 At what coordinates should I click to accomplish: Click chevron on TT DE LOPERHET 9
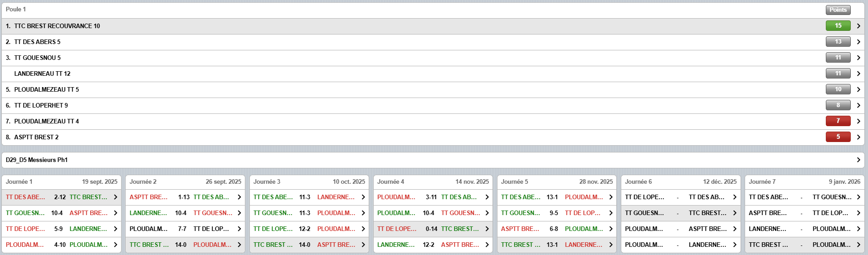[858, 105]
